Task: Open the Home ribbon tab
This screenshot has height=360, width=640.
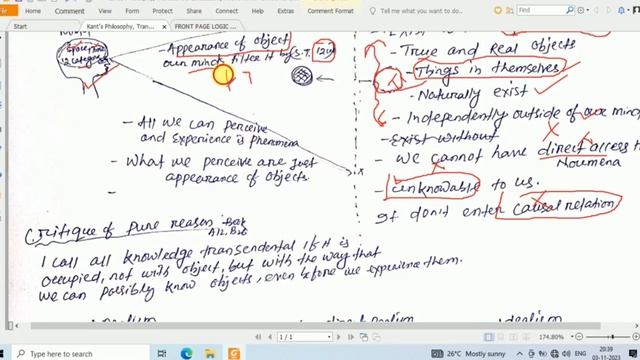Action: coord(33,11)
